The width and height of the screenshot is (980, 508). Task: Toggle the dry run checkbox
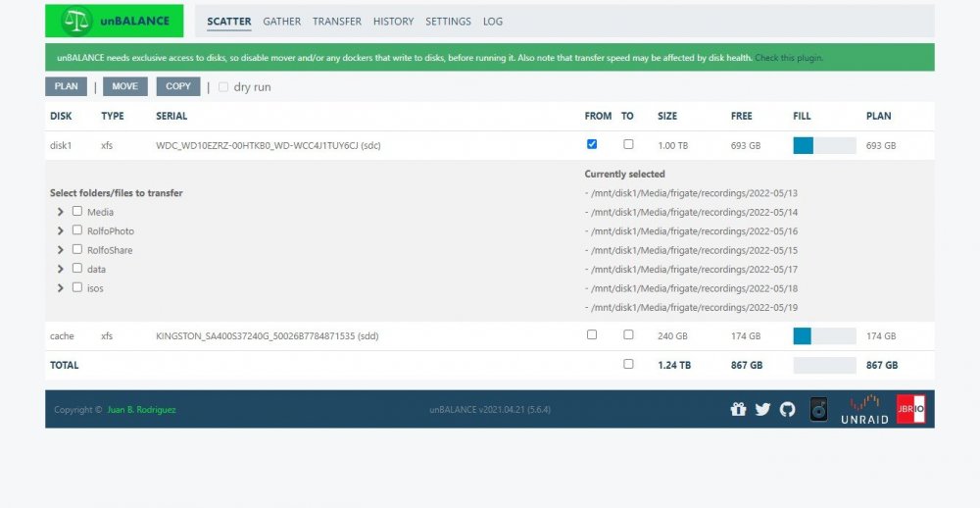pyautogui.click(x=223, y=87)
